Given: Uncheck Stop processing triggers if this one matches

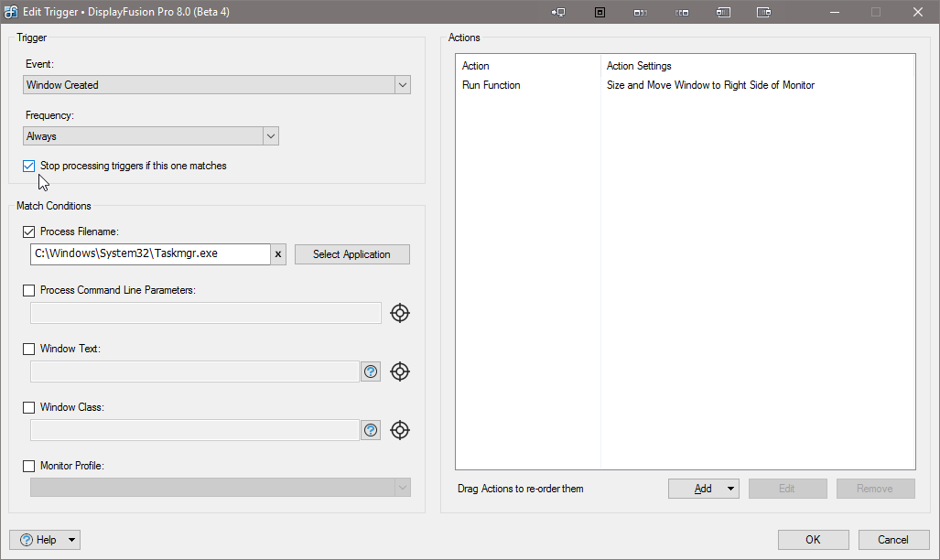Looking at the screenshot, I should click(x=29, y=167).
